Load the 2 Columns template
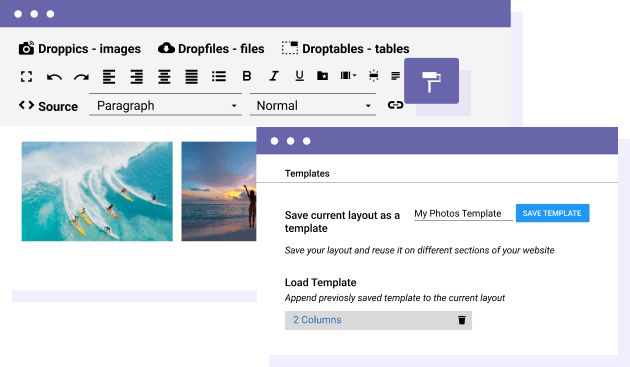The image size is (630, 367). (x=317, y=320)
